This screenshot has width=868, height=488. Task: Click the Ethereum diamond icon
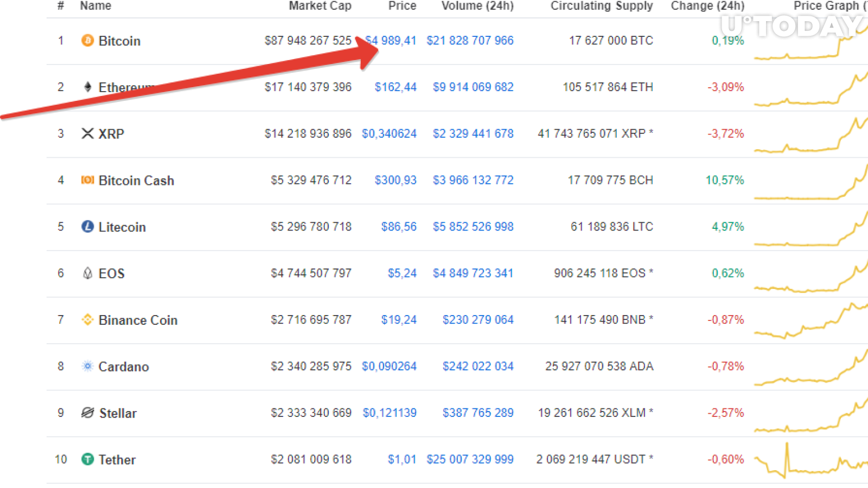[87, 87]
